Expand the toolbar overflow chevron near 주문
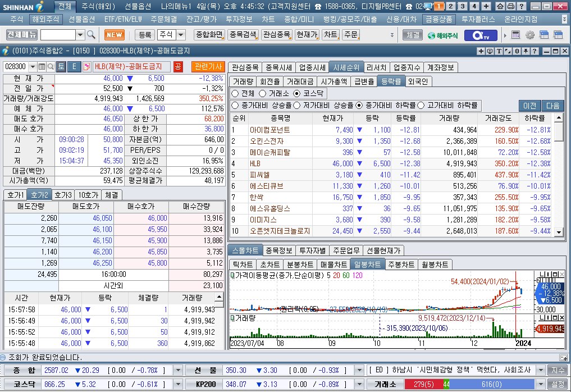 [x=392, y=35]
